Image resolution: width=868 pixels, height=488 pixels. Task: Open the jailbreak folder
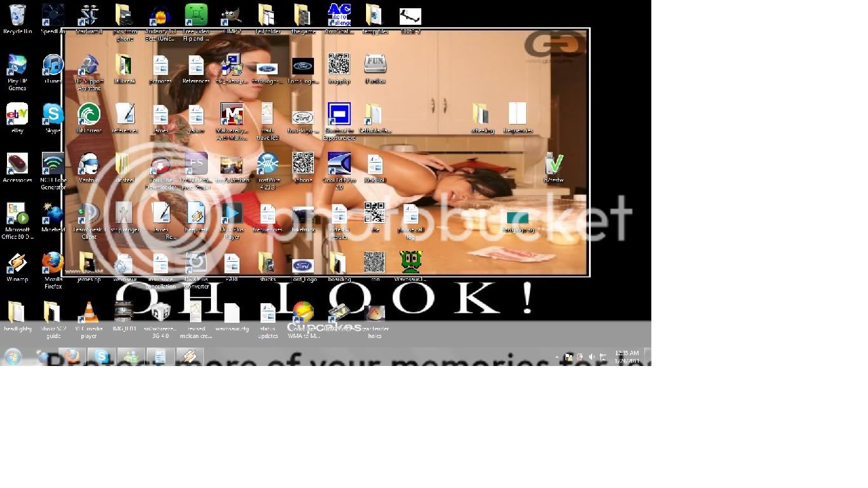point(125,65)
